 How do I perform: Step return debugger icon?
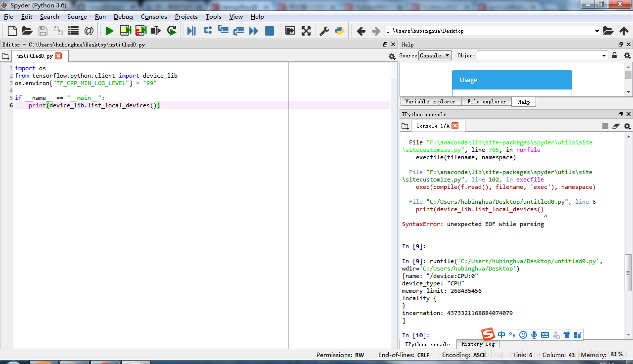pyautogui.click(x=238, y=31)
